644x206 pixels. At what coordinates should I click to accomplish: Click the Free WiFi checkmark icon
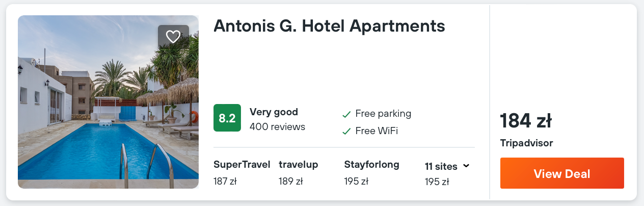346,131
